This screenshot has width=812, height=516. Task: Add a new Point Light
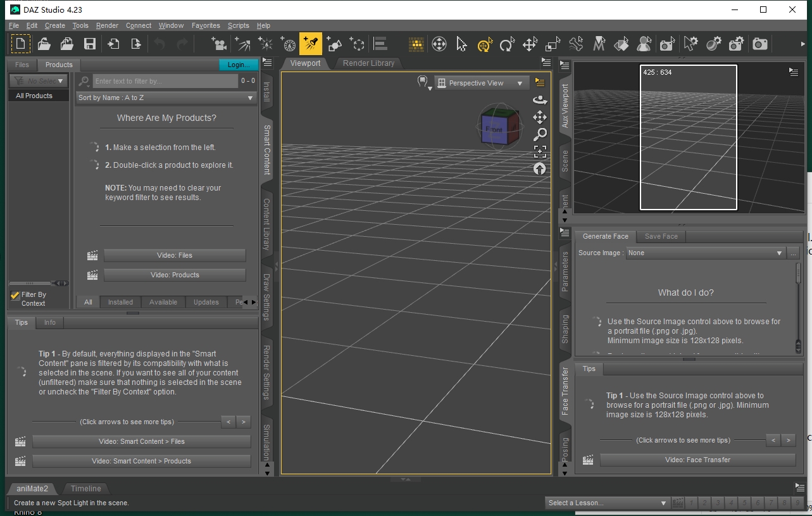(266, 44)
